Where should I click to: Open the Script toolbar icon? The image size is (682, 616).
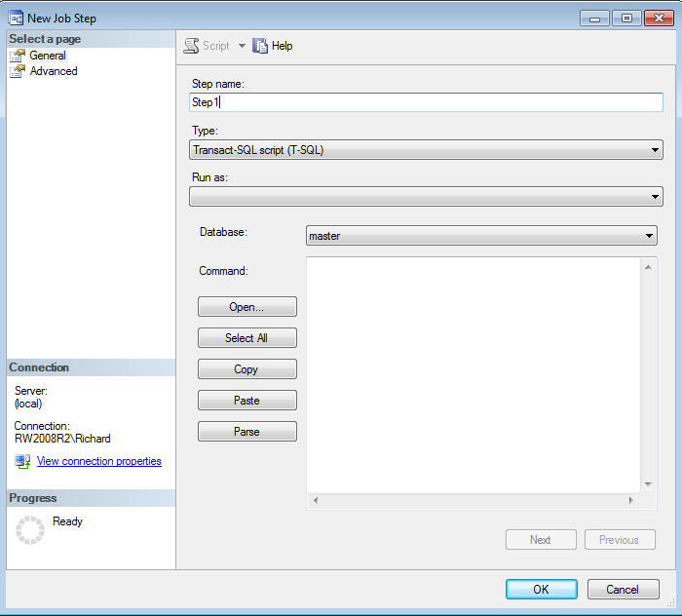[191, 46]
